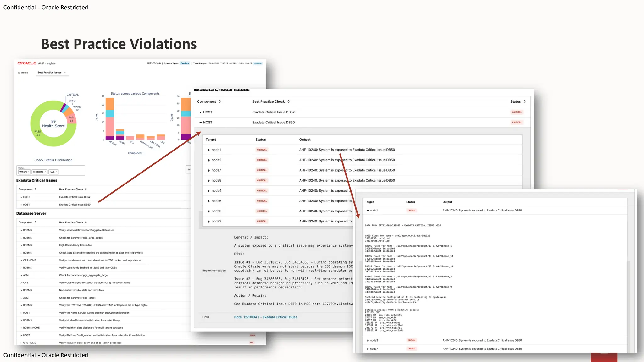Click the orange WARN segment of the donut chart
644x362 pixels.
pyautogui.click(x=69, y=111)
